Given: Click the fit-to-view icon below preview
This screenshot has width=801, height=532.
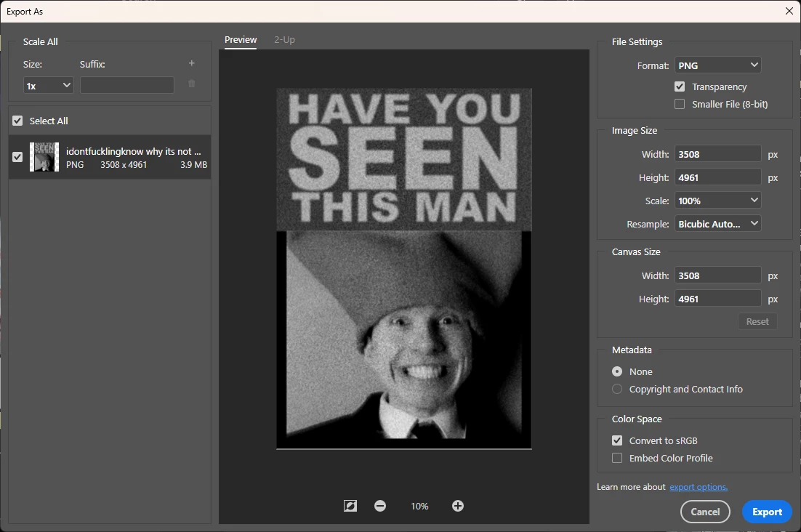Looking at the screenshot, I should click(350, 506).
